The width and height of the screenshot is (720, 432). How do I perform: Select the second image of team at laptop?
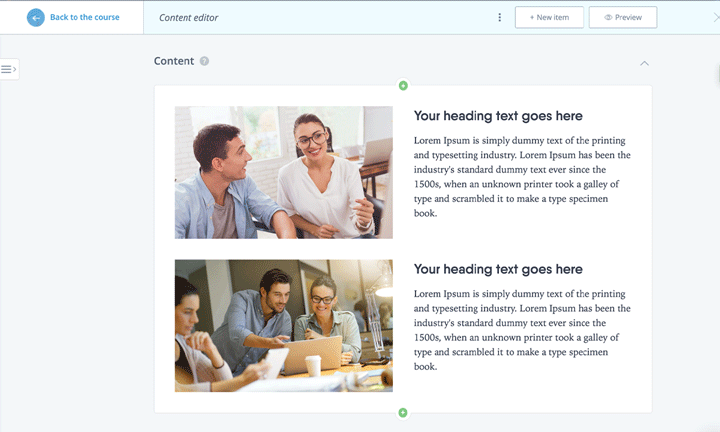(x=284, y=325)
